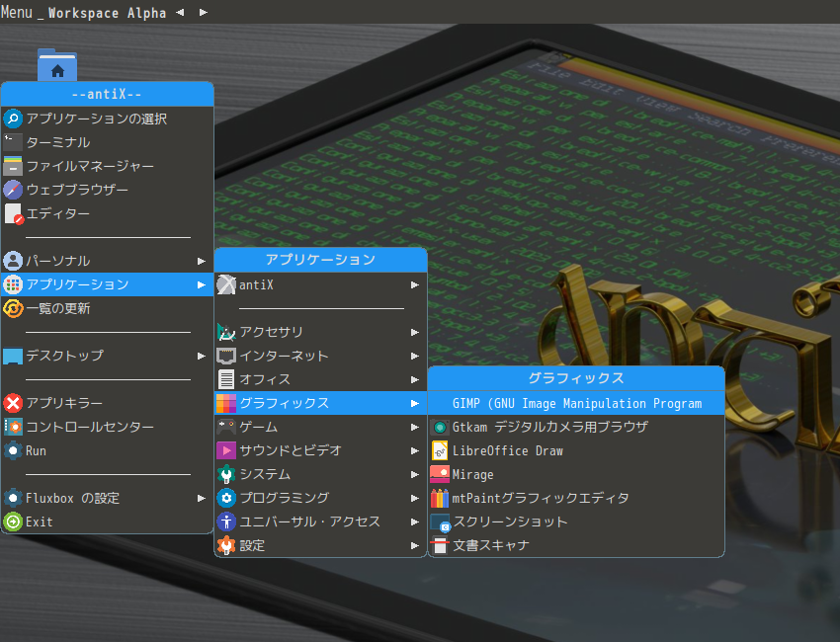
Task: Open ターミナル from the antiX menu
Action: click(x=107, y=142)
